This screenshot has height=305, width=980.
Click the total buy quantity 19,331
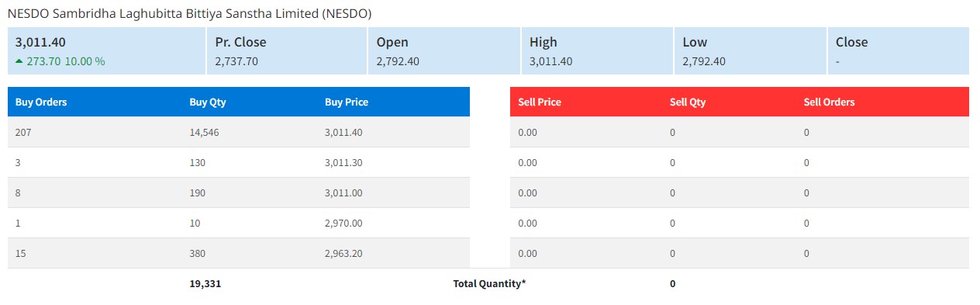(205, 284)
